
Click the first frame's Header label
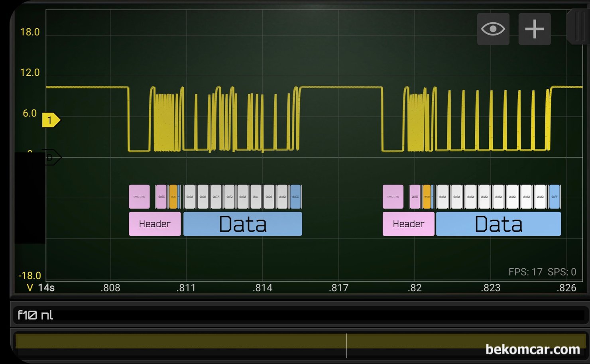tap(155, 224)
